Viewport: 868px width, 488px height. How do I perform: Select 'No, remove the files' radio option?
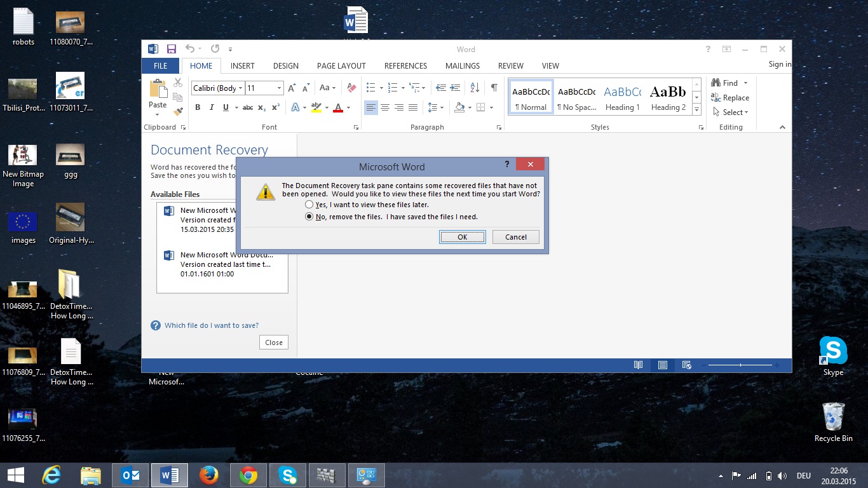[x=309, y=217]
